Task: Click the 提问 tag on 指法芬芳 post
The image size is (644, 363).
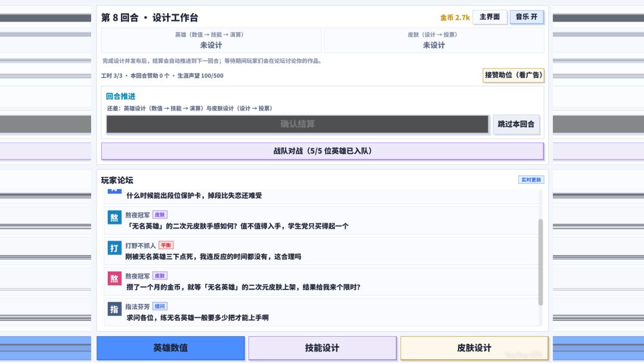Action: coord(160,306)
